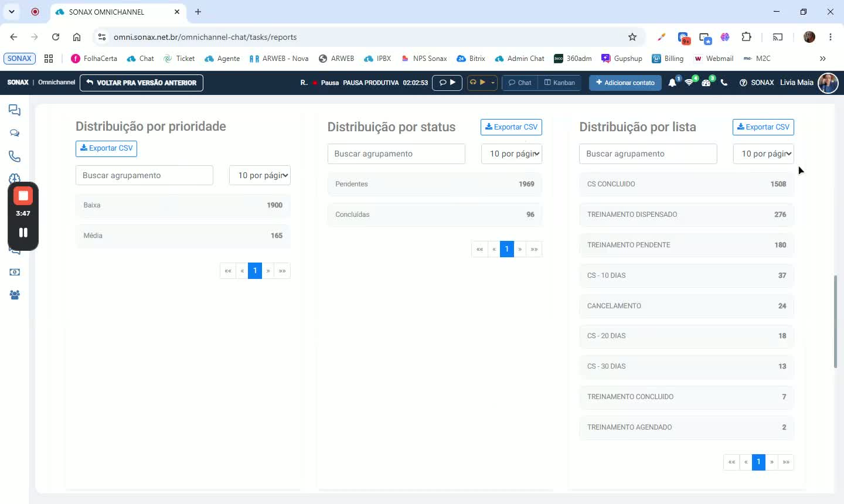The width and height of the screenshot is (844, 504).
Task: Open the phone calls sidebar icon
Action: click(x=15, y=156)
